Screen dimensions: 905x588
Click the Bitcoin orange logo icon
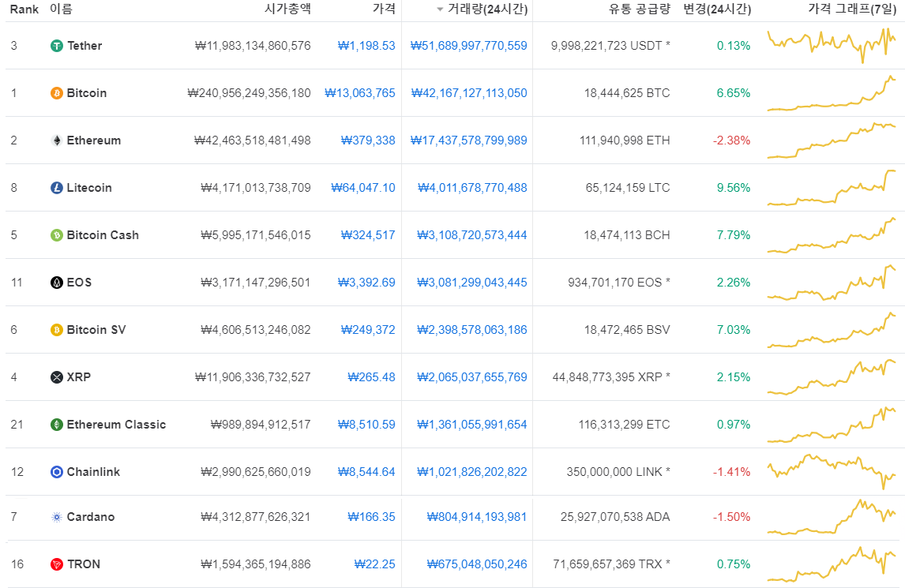pos(57,93)
